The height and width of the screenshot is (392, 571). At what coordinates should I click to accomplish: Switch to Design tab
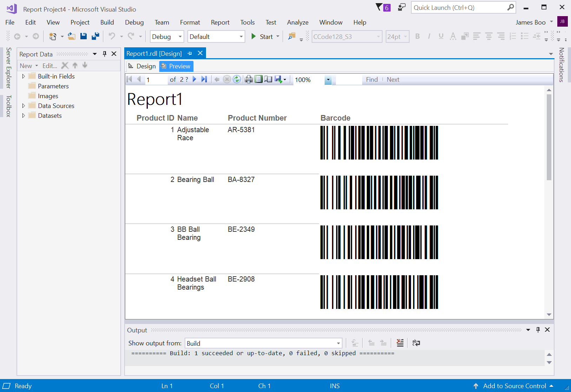(142, 66)
